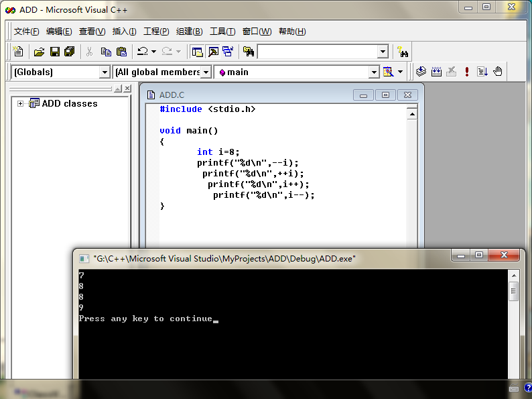532x399 pixels.
Task: Click the 'int i=8;' code line
Action: [218, 152]
